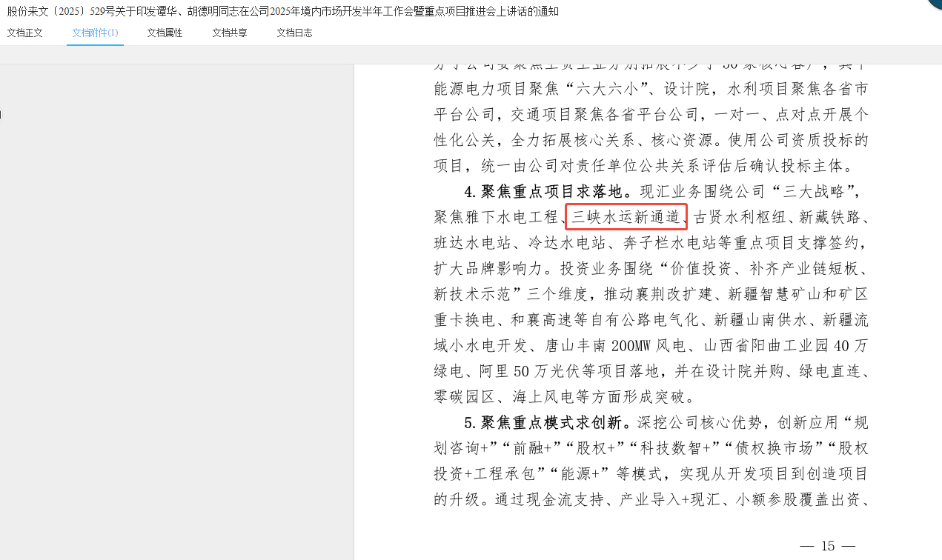Switch to the 文档正文 tab

tap(25, 33)
